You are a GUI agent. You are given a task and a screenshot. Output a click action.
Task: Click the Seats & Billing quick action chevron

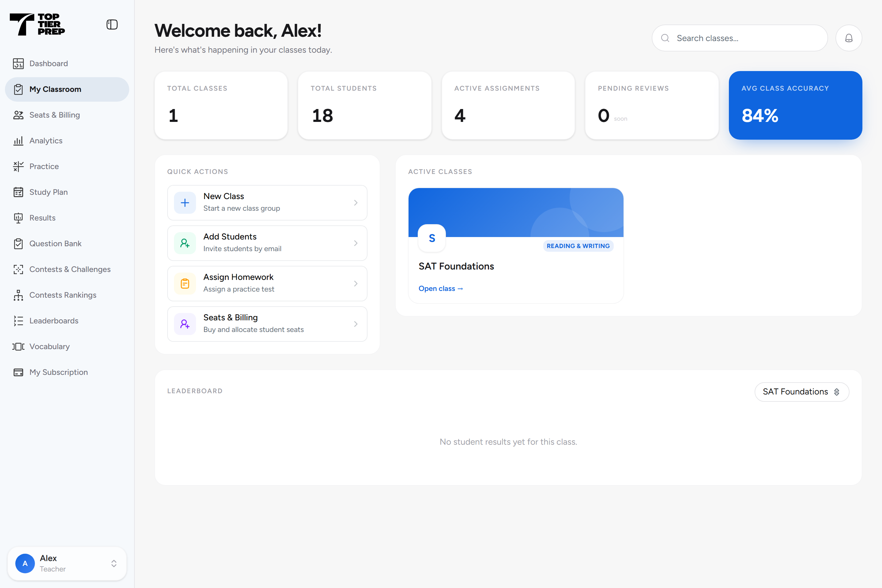pos(356,324)
